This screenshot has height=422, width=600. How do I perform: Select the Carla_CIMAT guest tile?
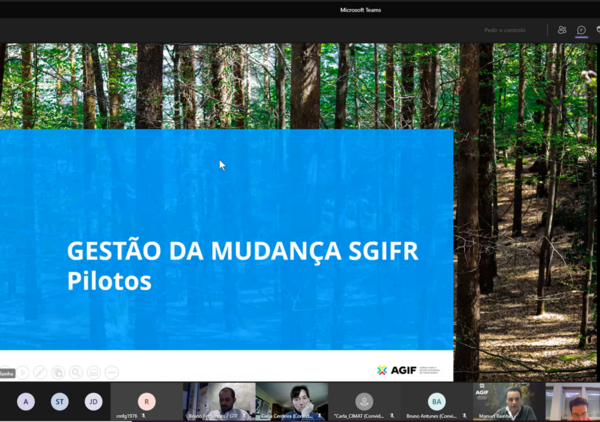click(x=364, y=401)
